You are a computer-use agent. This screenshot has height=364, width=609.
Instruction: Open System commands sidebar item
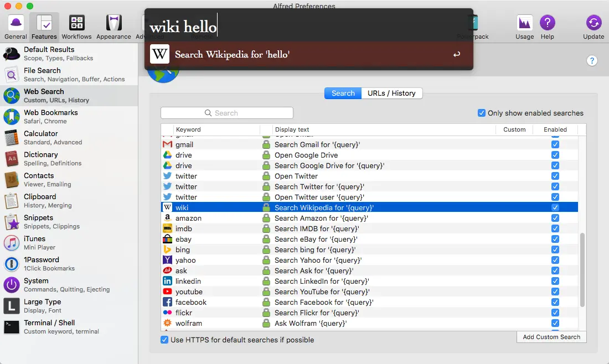pos(69,284)
